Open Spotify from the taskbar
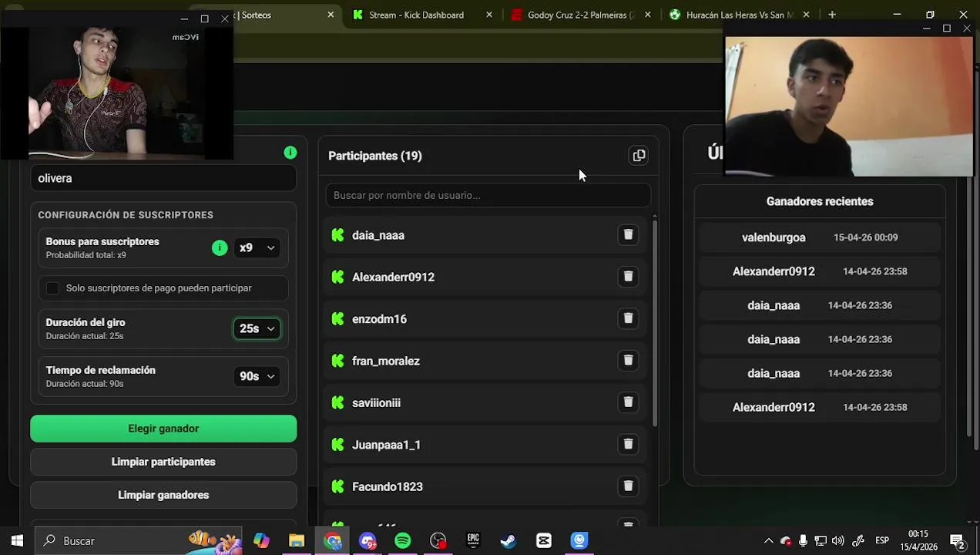The image size is (980, 555). coord(403,540)
